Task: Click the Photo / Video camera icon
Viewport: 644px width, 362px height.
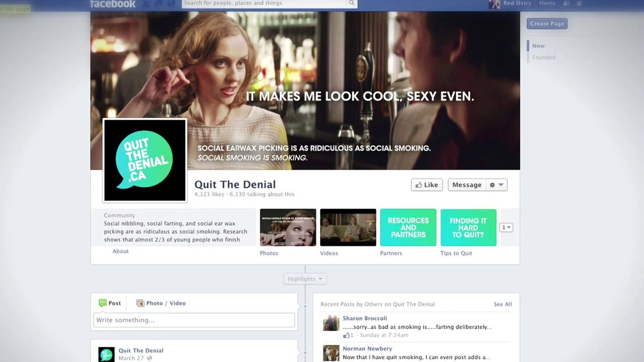Action: coord(140,303)
